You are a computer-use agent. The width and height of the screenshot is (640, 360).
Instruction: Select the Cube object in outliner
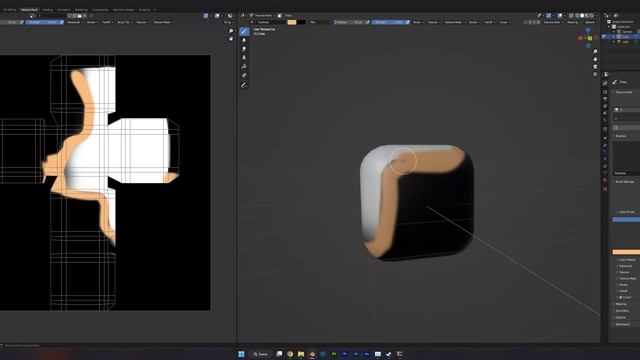[x=625, y=36]
